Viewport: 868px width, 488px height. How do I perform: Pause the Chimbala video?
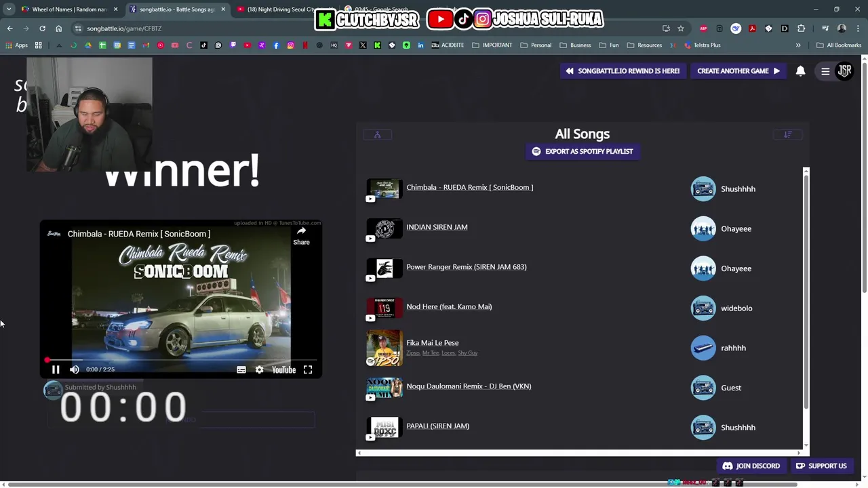[x=56, y=369]
